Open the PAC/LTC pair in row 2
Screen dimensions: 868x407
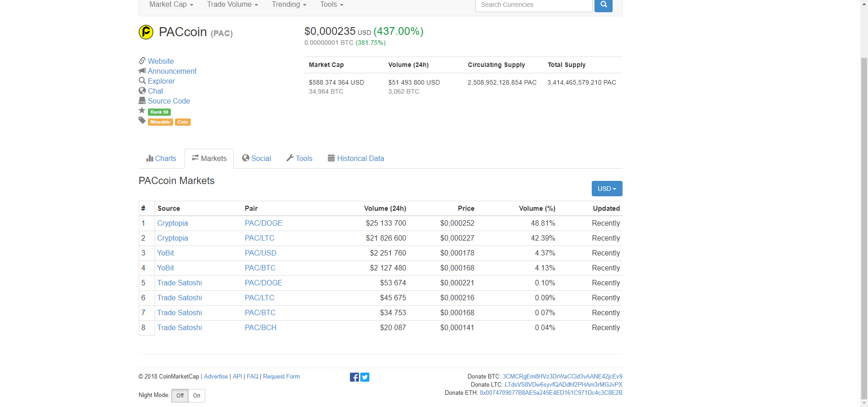point(259,238)
